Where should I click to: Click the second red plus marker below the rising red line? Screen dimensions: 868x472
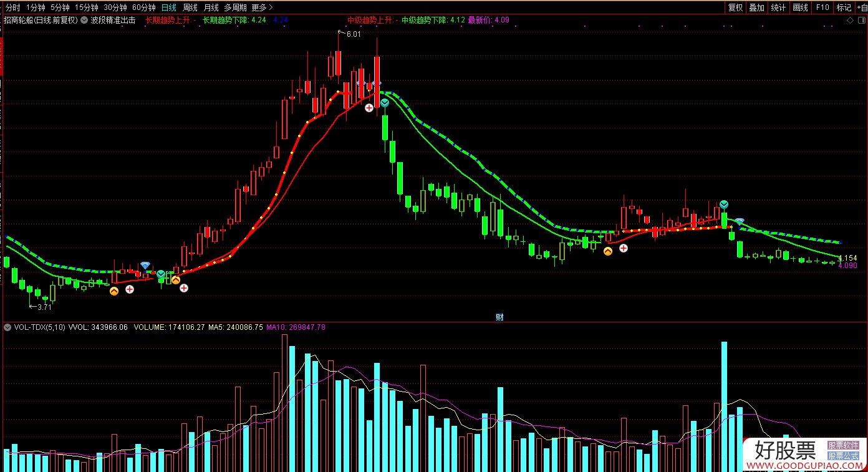click(x=184, y=287)
